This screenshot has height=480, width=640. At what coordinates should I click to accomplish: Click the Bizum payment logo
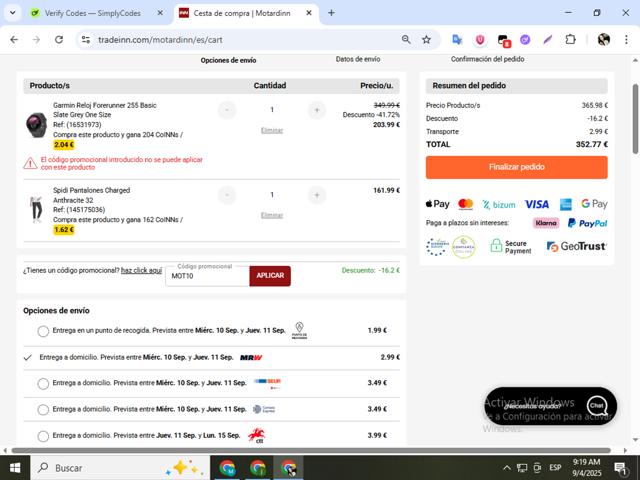(498, 204)
